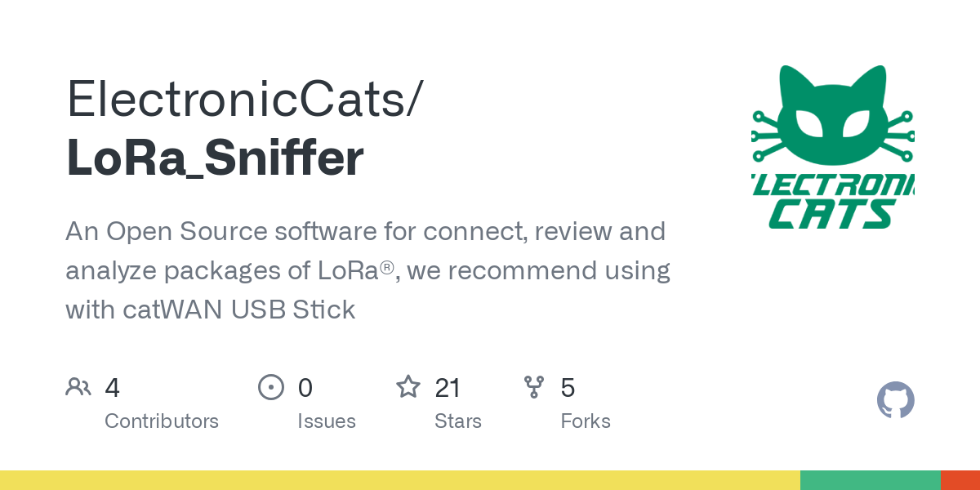This screenshot has width=980, height=490.
Task: Select the forks count 5
Action: 568,387
